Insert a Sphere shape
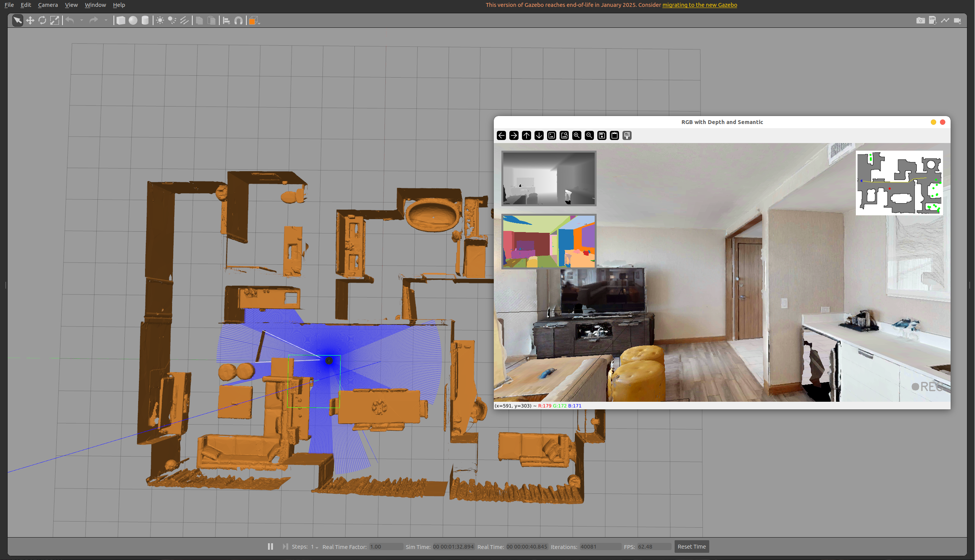 tap(133, 21)
